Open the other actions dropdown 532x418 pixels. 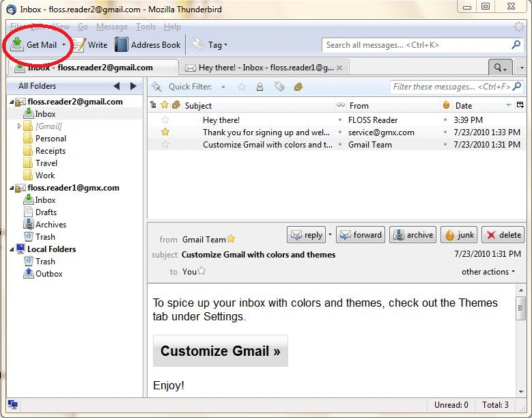488,272
